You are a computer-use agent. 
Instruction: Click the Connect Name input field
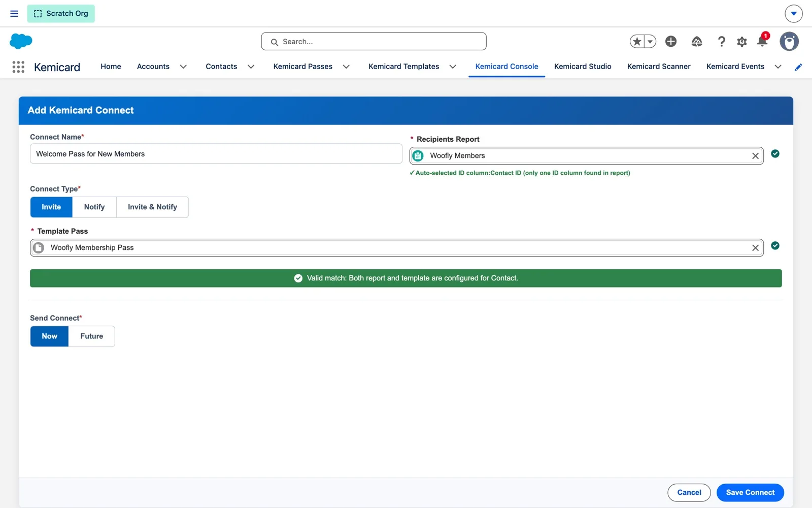pyautogui.click(x=216, y=154)
